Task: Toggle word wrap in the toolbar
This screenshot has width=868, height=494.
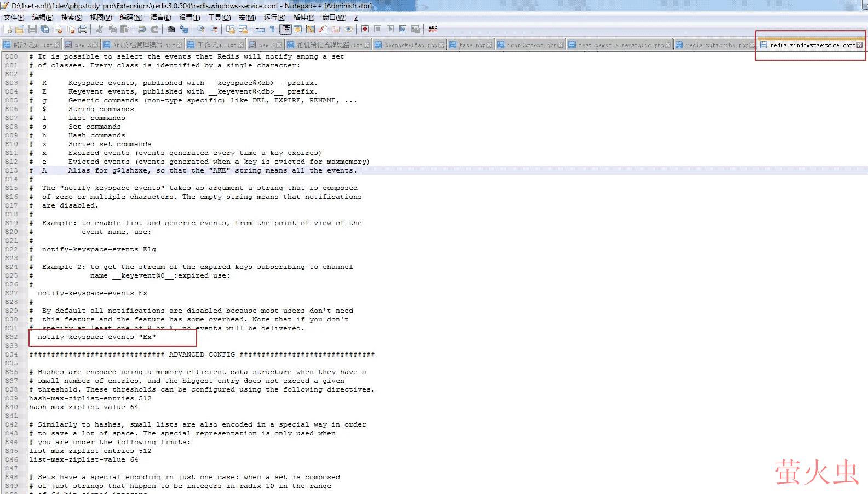Action: pyautogui.click(x=260, y=29)
